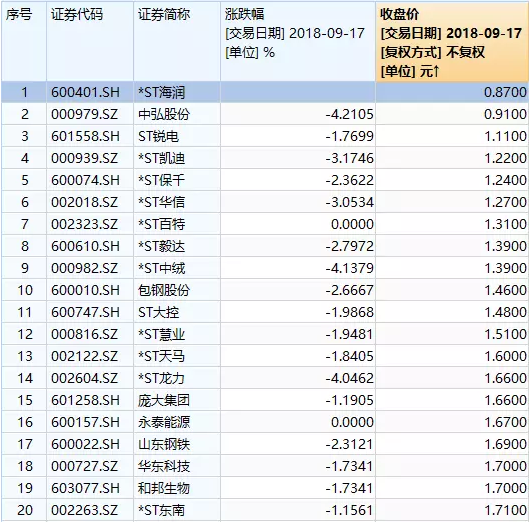Click the 涨跌幅 column header
This screenshot has width=529, height=522.
pos(298,42)
